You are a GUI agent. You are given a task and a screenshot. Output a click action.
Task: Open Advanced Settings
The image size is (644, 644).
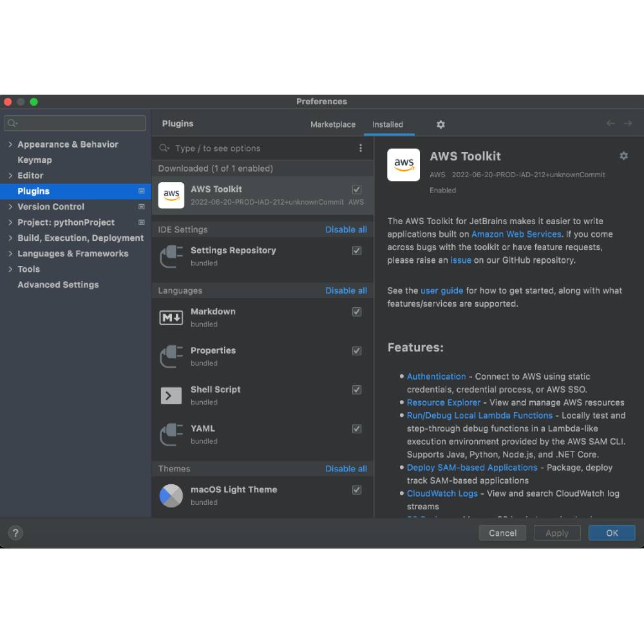click(x=58, y=285)
